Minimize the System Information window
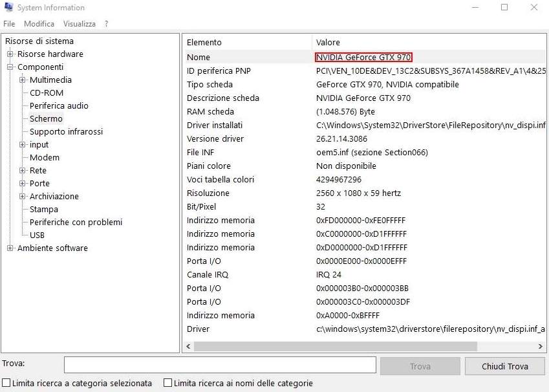Viewport: 549px width, 392px height. tap(475, 7)
